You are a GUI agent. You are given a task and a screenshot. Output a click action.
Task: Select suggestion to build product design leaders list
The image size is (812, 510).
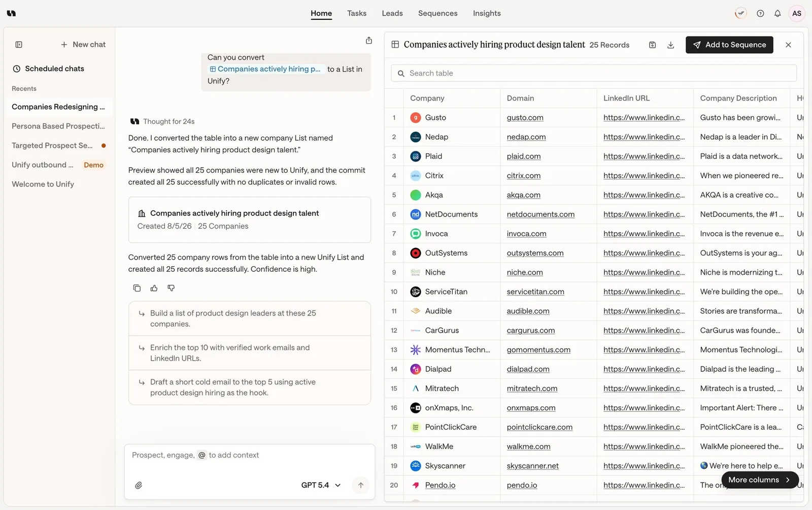[x=250, y=318]
